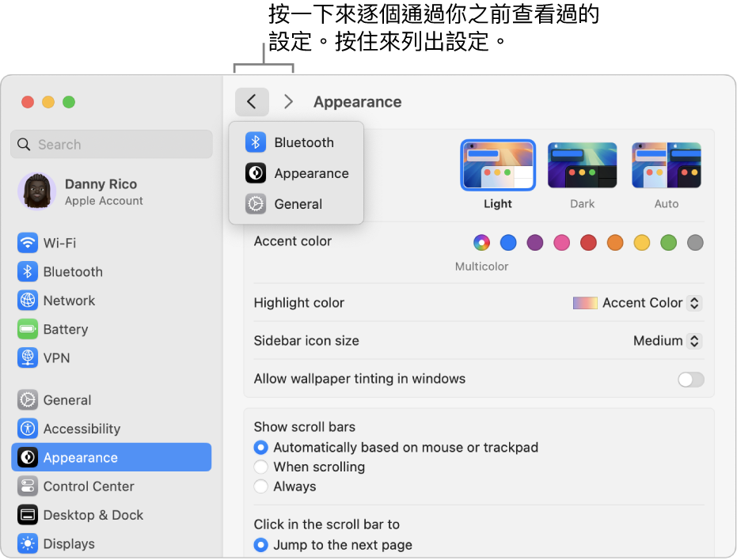The height and width of the screenshot is (560, 737).
Task: Open Network settings in the sidebar
Action: pyautogui.click(x=112, y=301)
